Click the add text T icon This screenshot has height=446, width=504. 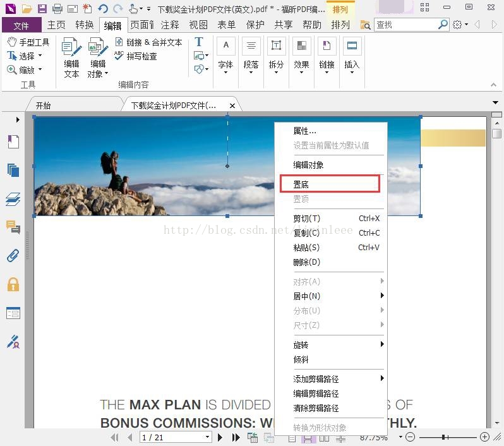click(199, 42)
